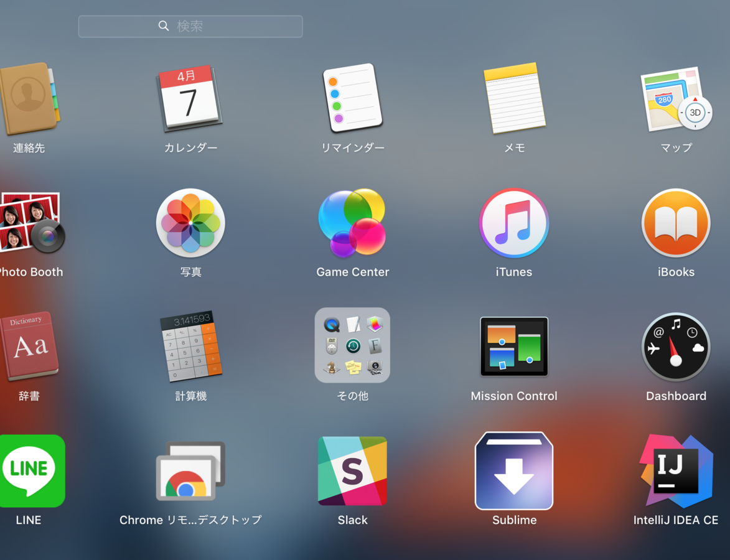
Task: Click the Dashboard label text
Action: 676,396
